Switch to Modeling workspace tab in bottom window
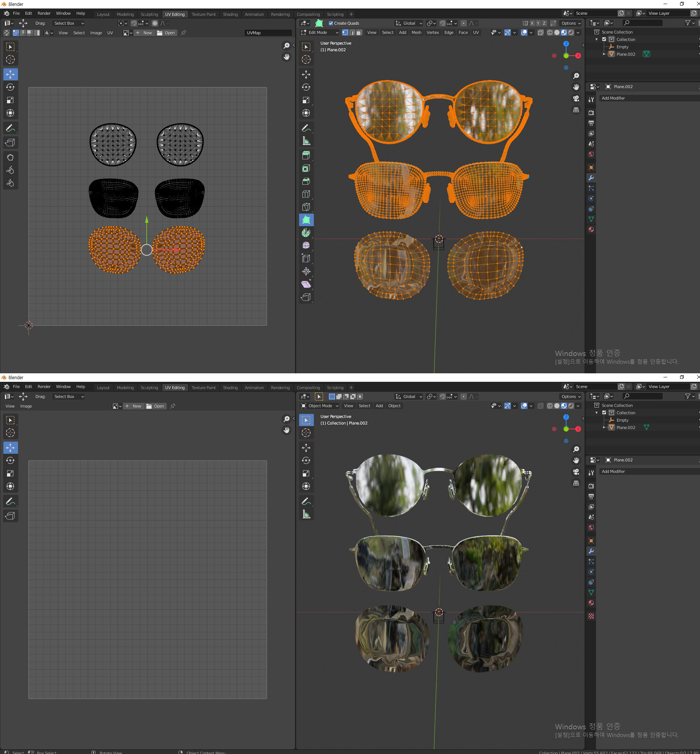700x754 pixels. 125,388
